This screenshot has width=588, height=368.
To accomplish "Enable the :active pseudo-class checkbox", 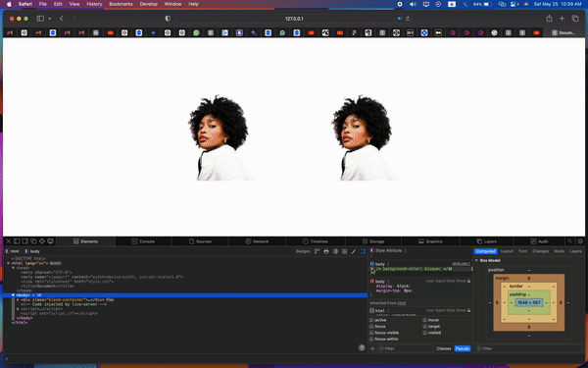I will coord(371,320).
